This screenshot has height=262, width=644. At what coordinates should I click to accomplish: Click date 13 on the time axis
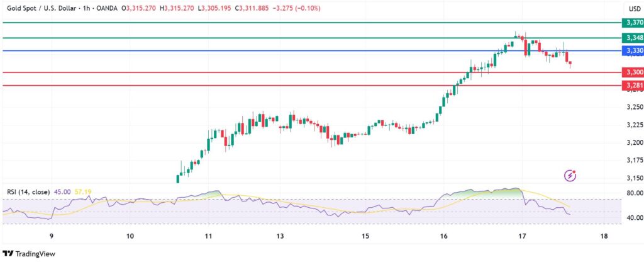click(281, 236)
